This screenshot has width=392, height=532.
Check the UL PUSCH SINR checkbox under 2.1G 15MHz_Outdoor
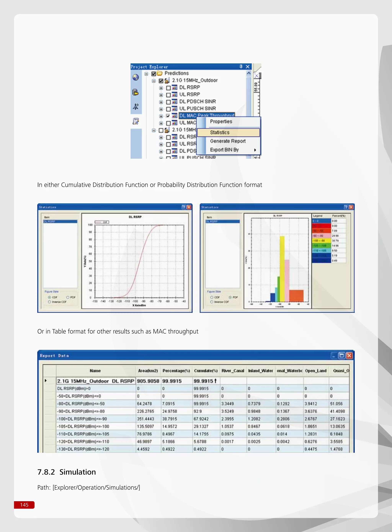[x=168, y=109]
